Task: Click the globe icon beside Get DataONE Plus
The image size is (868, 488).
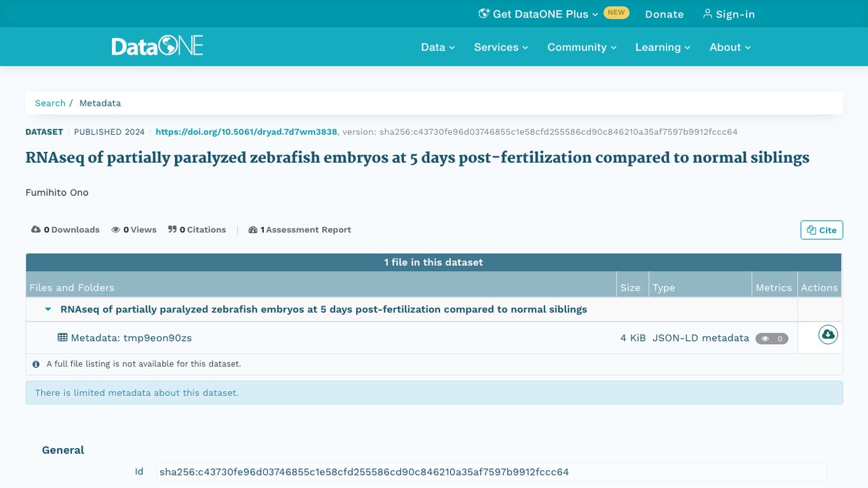Action: (484, 14)
